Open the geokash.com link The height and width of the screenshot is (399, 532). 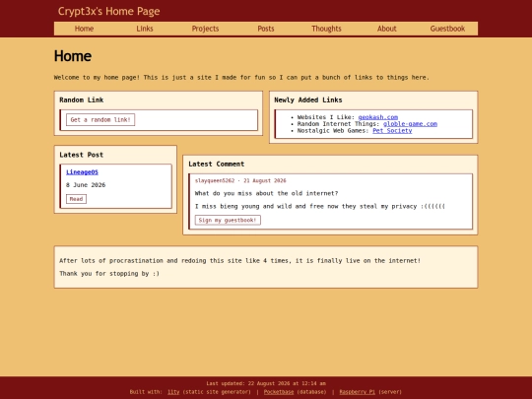click(378, 117)
